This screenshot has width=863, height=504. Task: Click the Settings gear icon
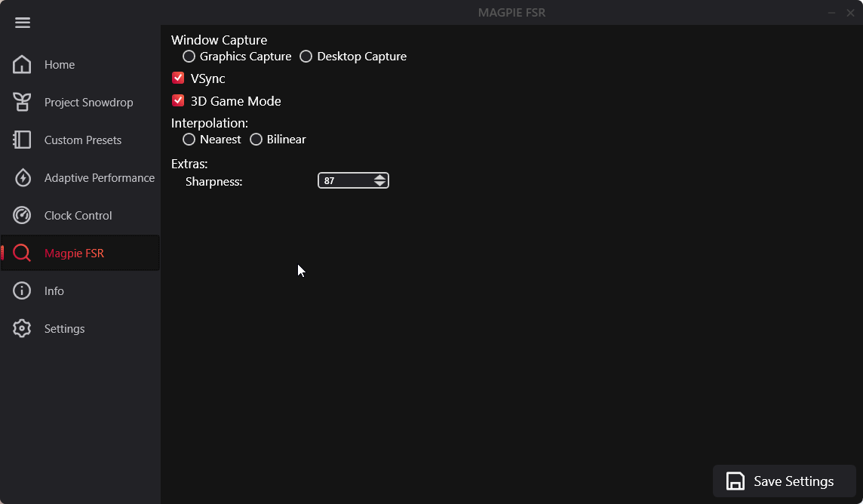22,328
